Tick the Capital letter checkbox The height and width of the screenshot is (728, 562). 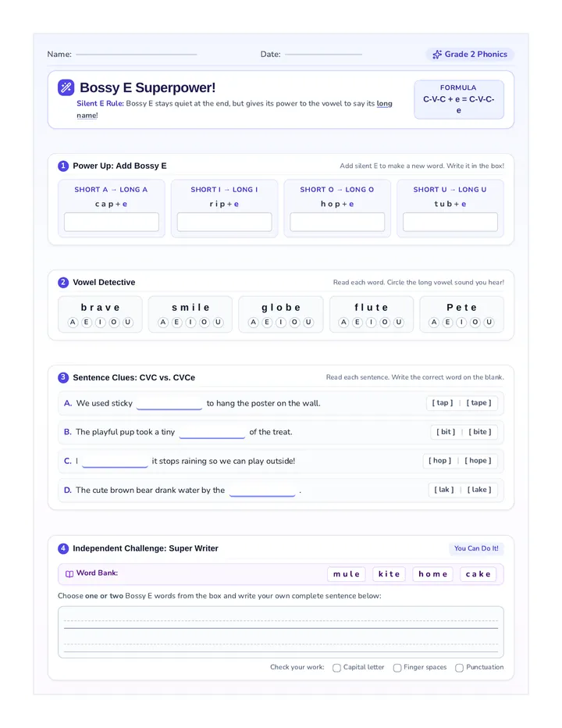point(336,668)
